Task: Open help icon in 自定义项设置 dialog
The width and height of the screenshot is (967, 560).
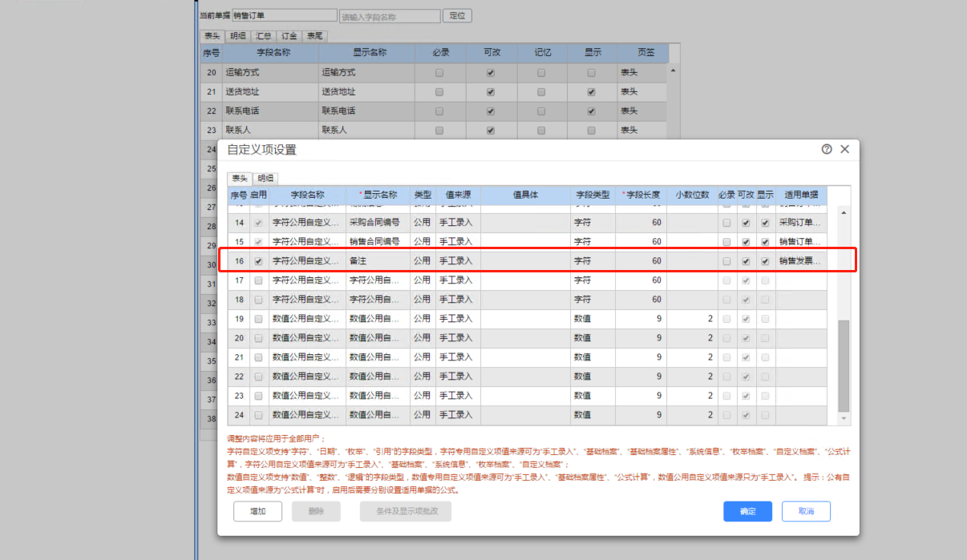Action: 827,149
